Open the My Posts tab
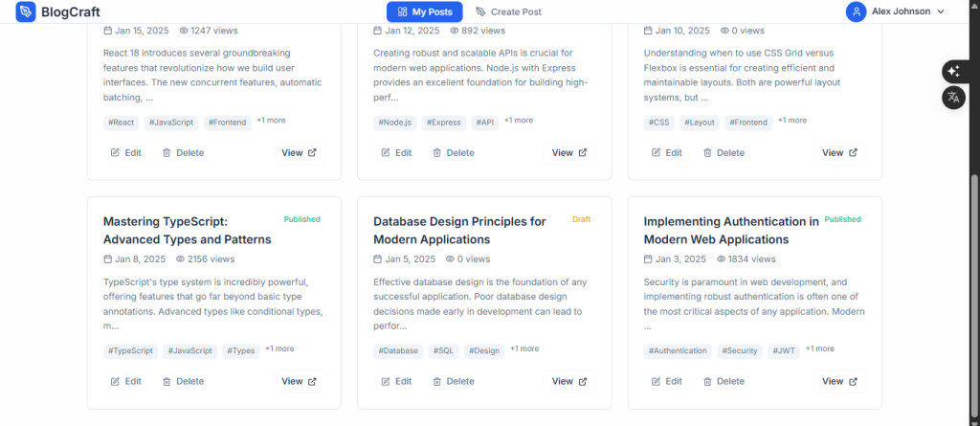 point(424,11)
